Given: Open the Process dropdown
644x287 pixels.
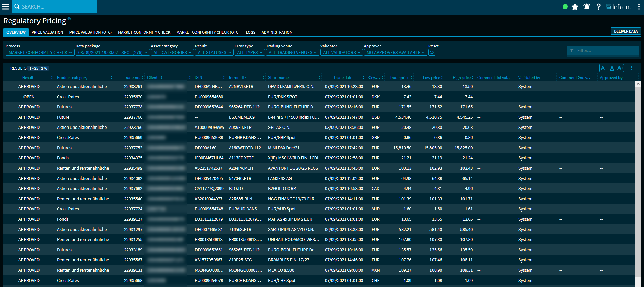Looking at the screenshot, I should click(40, 52).
